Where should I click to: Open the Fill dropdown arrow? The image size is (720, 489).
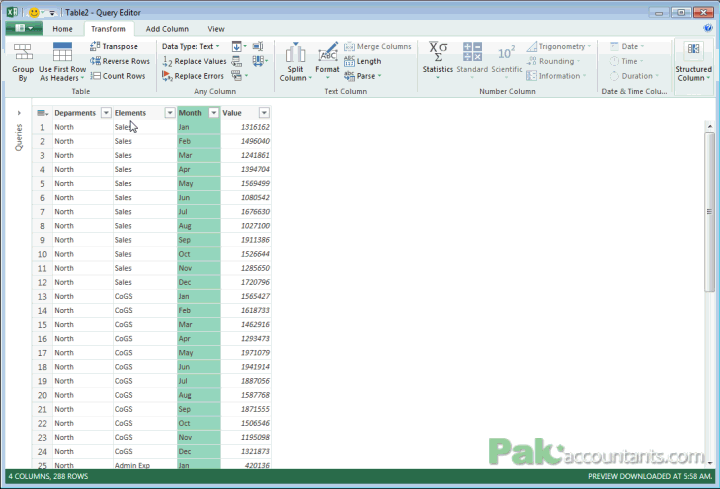coord(245,46)
